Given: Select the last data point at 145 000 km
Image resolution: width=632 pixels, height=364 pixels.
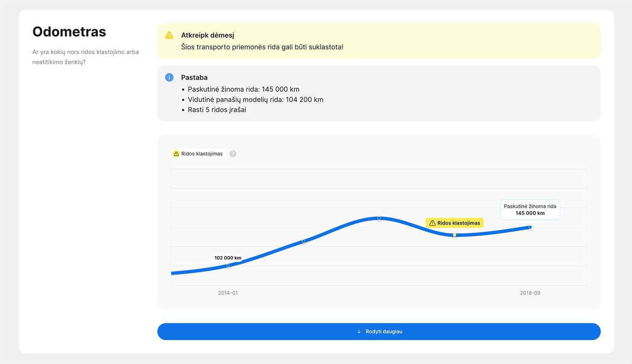Looking at the screenshot, I should click(x=530, y=227).
